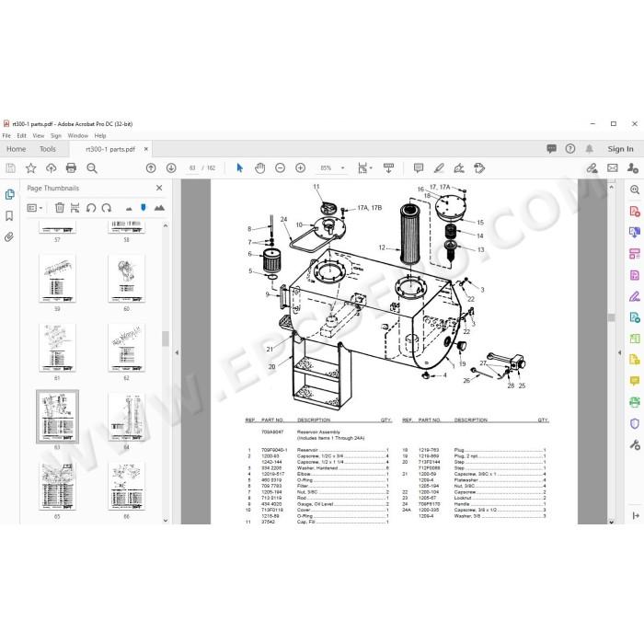
Task: Click the Save file icon
Action: pyautogui.click(x=11, y=168)
